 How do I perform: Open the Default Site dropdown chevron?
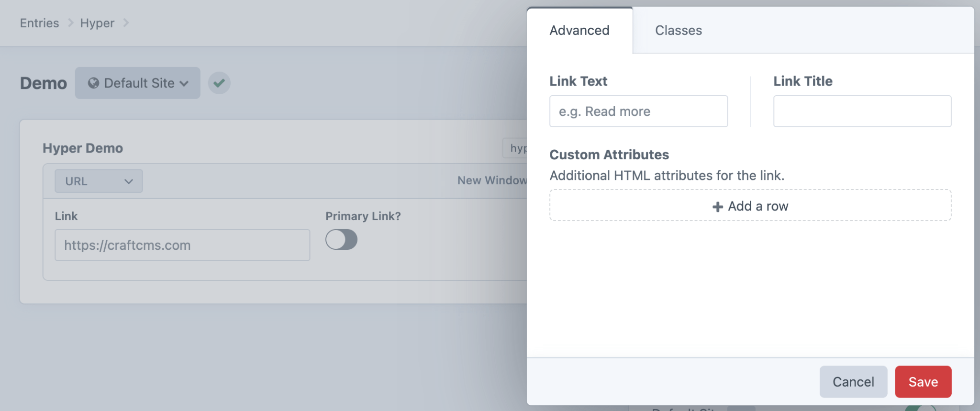184,84
